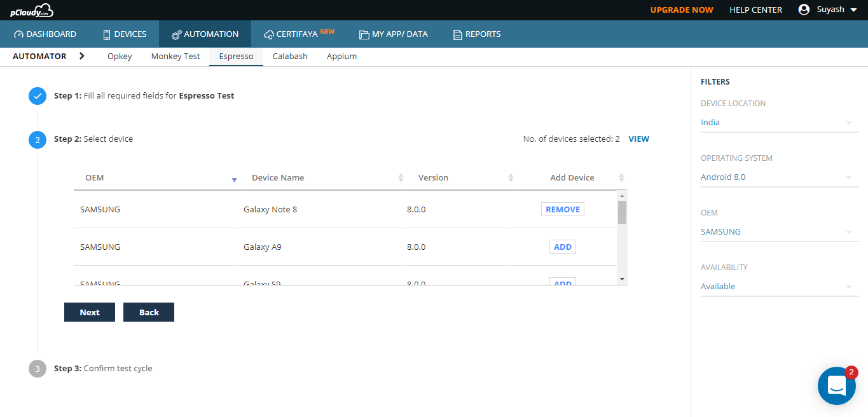Image resolution: width=868 pixels, height=417 pixels.
Task: Click the Automation gears icon
Action: [176, 34]
